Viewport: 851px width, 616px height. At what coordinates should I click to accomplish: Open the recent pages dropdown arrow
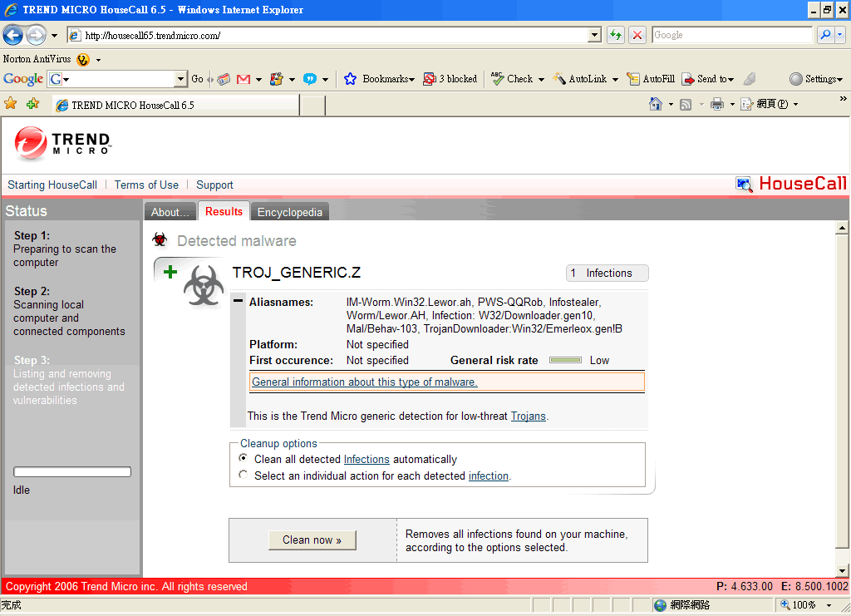coord(54,36)
